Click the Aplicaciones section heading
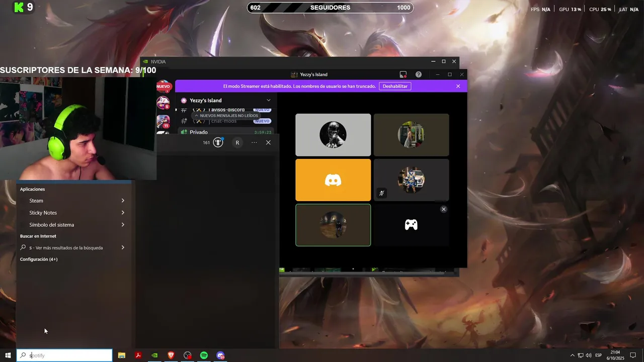This screenshot has width=644, height=362. [32, 189]
